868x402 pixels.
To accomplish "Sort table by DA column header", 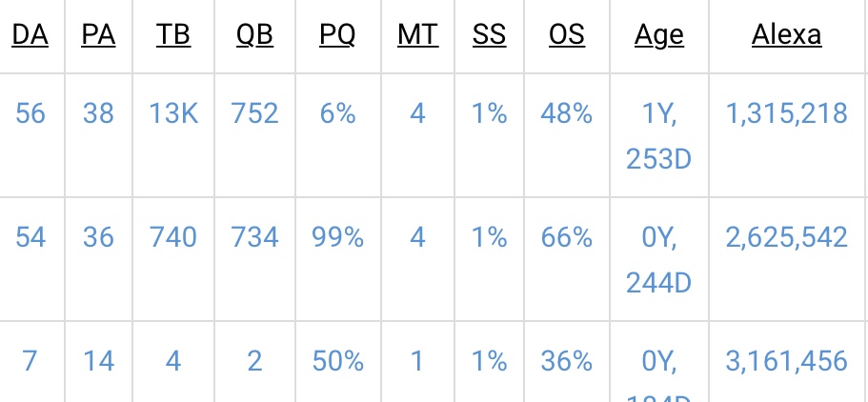I will pyautogui.click(x=30, y=35).
